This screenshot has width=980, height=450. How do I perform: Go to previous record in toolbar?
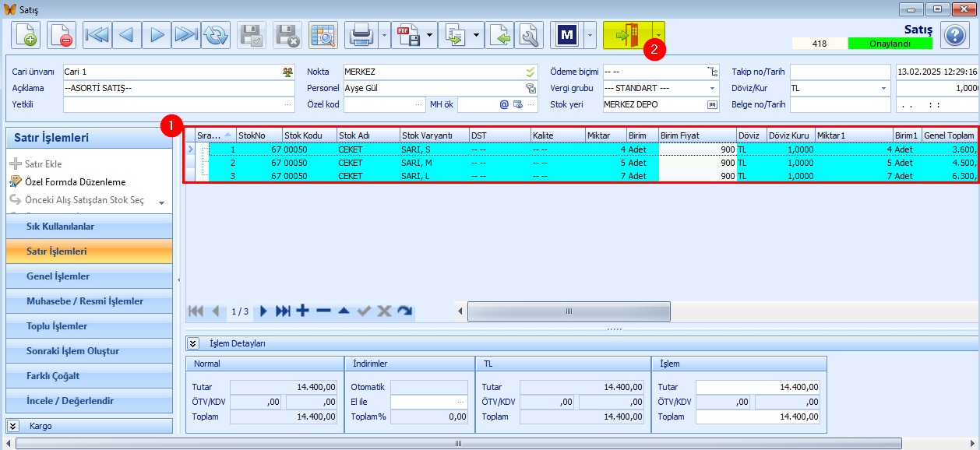click(x=127, y=35)
